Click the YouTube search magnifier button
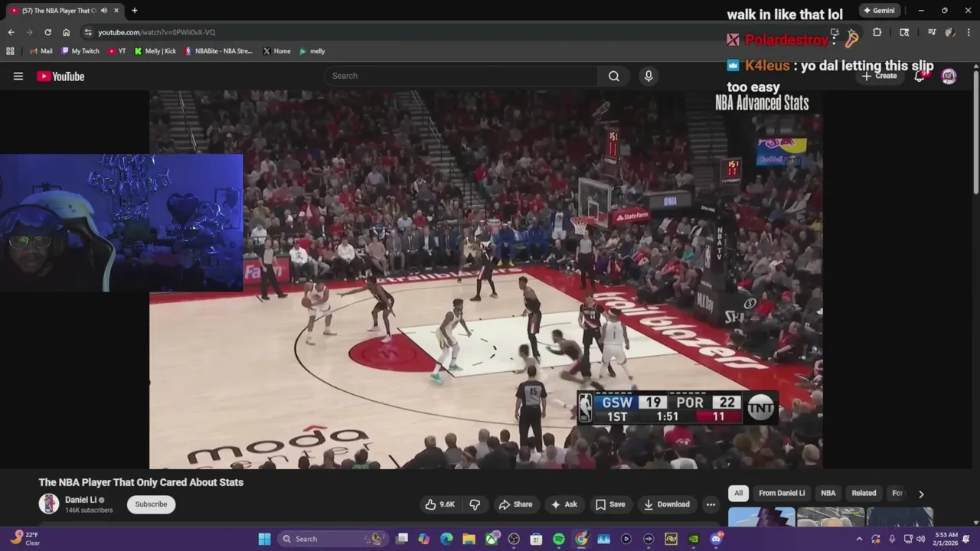 [x=614, y=76]
